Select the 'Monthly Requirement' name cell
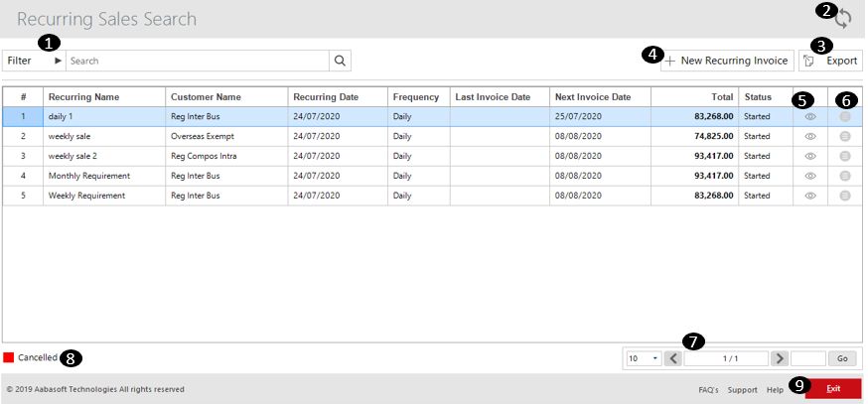Viewport: 868px width, 404px height. pyautogui.click(x=104, y=176)
